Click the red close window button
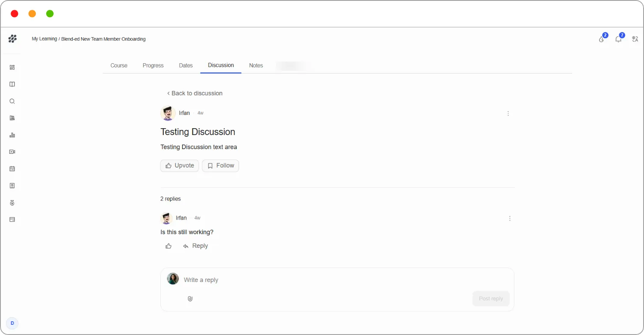The height and width of the screenshot is (335, 644). [x=15, y=14]
